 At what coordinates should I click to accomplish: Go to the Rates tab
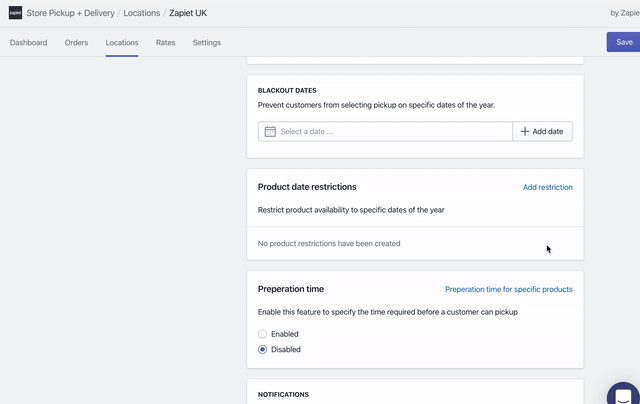(x=166, y=43)
